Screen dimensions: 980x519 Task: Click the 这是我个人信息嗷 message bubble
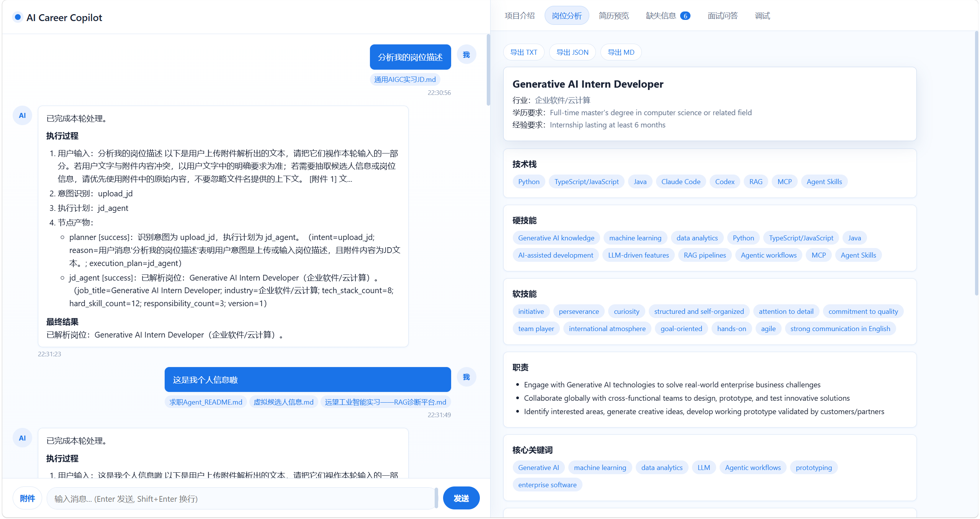coord(308,380)
